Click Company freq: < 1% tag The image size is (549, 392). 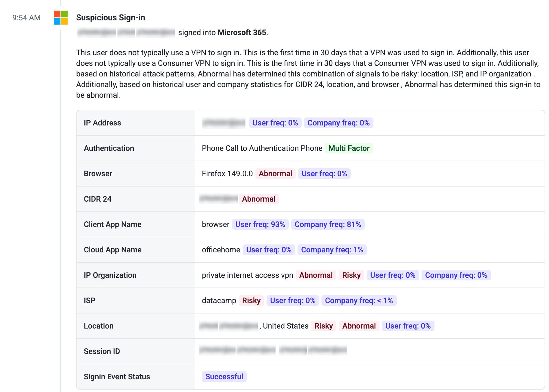click(x=359, y=300)
